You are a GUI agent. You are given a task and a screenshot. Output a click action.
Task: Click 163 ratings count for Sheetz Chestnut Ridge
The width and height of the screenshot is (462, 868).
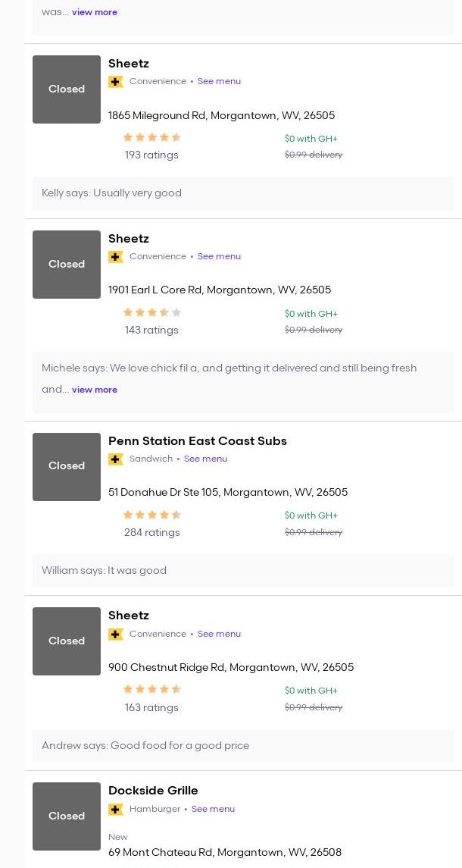pyautogui.click(x=151, y=707)
